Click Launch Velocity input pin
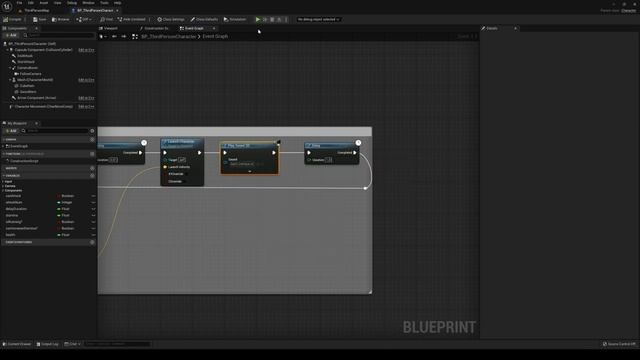 165,167
